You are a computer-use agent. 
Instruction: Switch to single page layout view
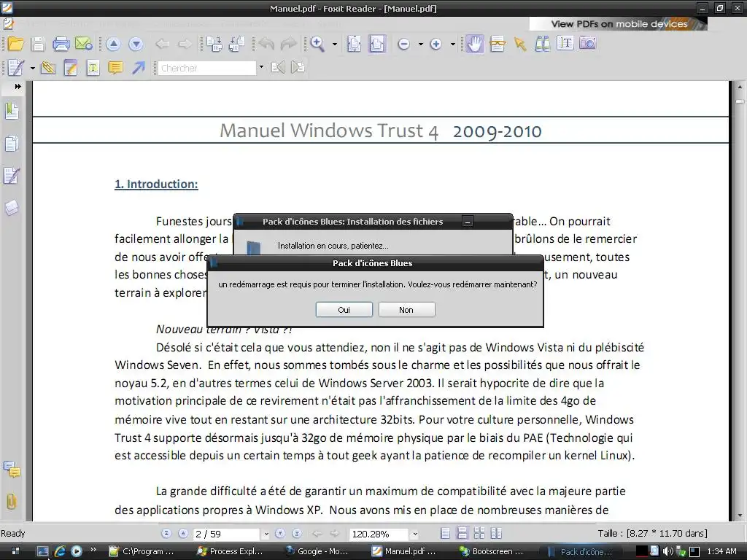(x=445, y=533)
